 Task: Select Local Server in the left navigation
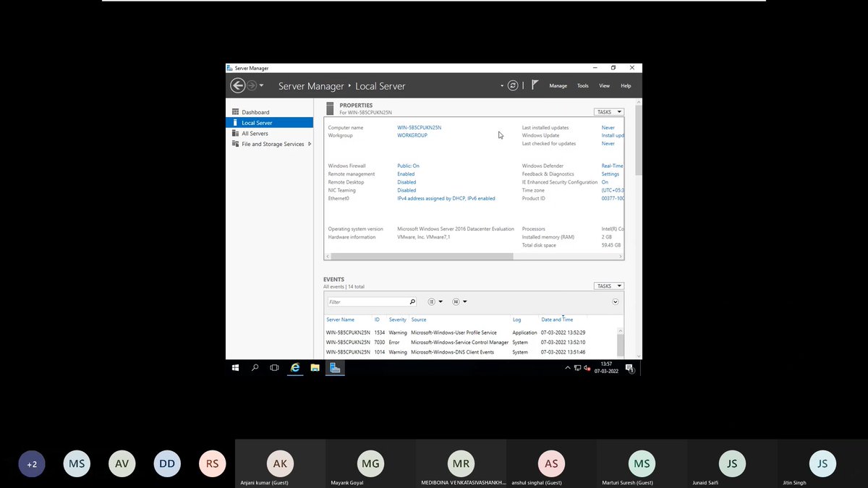click(x=269, y=123)
